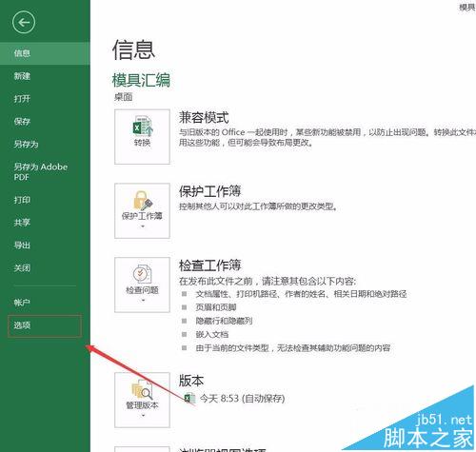This screenshot has height=452, width=476.
Task: Click the 版本 heading
Action: (x=191, y=381)
